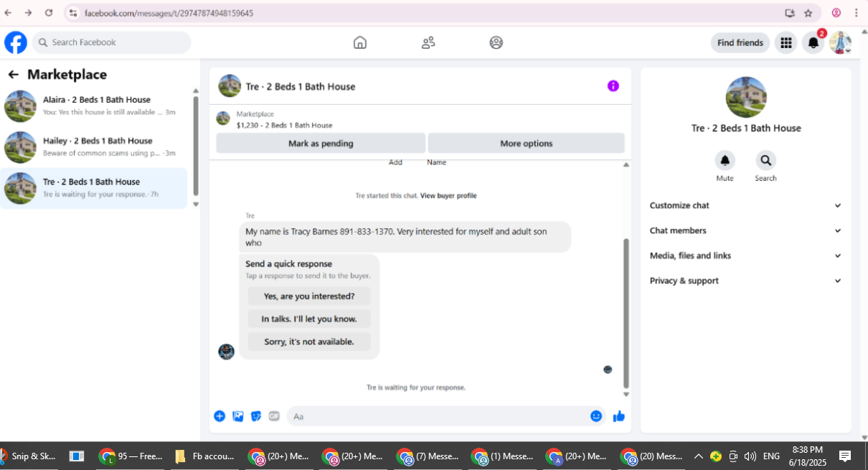Click Search Facebook field
868x470 pixels.
click(x=111, y=42)
